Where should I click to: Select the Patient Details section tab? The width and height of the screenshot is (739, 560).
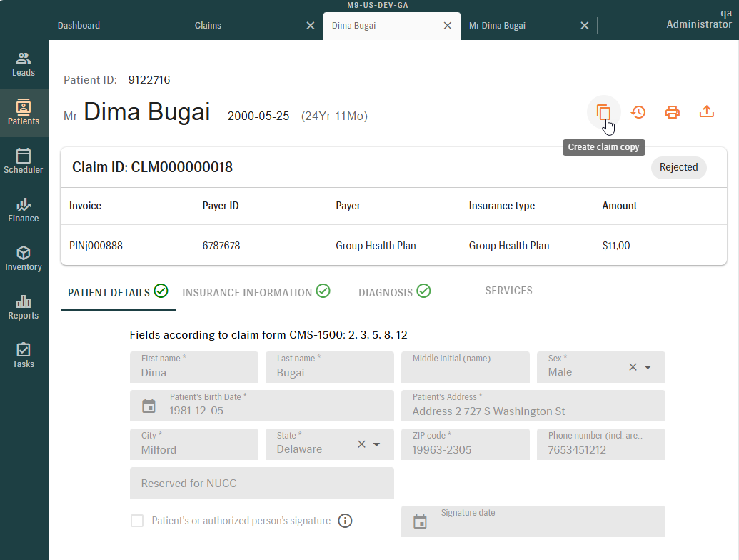pos(118,292)
